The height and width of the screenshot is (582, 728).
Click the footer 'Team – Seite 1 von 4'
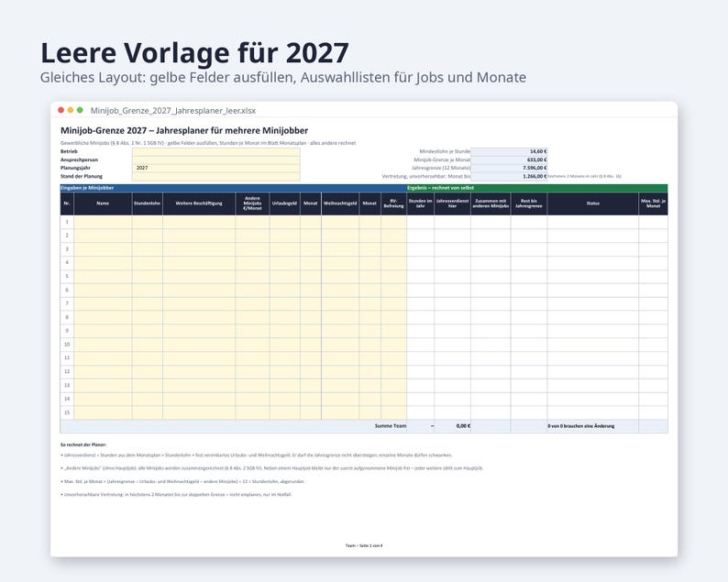(x=364, y=546)
